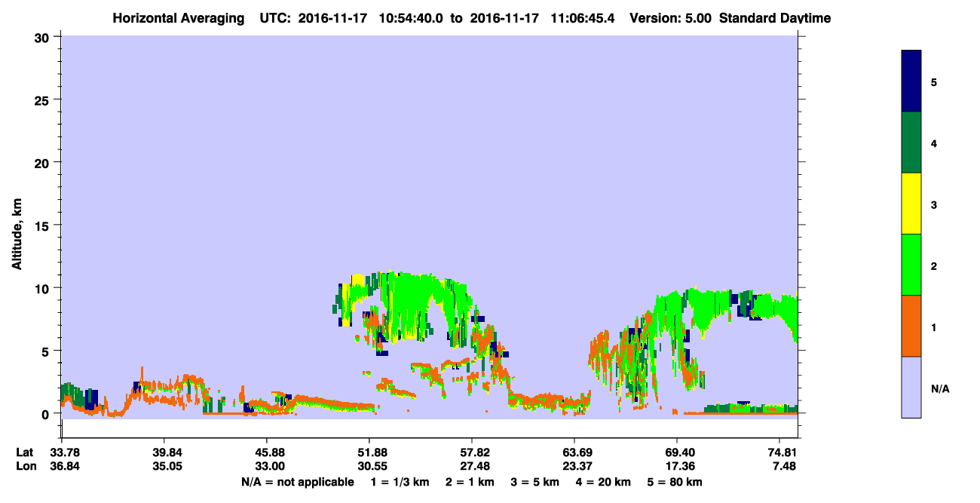Click the dark blue colorbar segment labeled 5

911,81
